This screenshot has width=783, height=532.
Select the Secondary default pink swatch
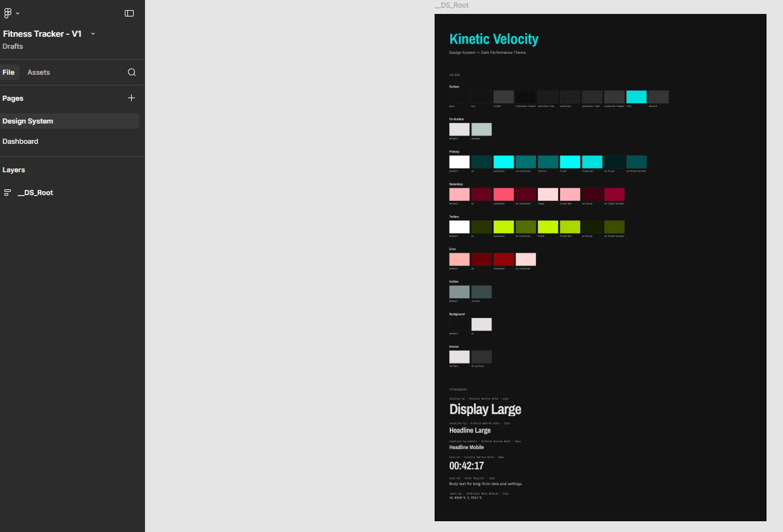[x=459, y=194]
